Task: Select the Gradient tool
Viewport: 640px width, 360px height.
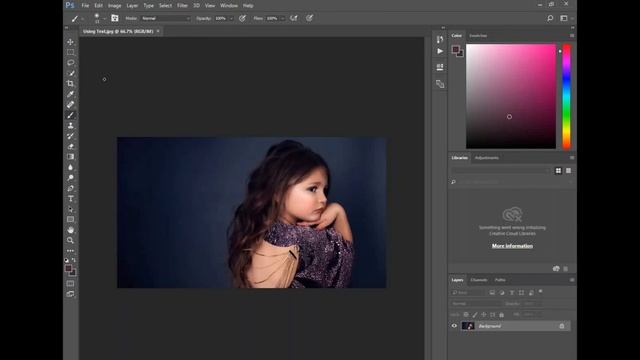Action: pyautogui.click(x=70, y=157)
